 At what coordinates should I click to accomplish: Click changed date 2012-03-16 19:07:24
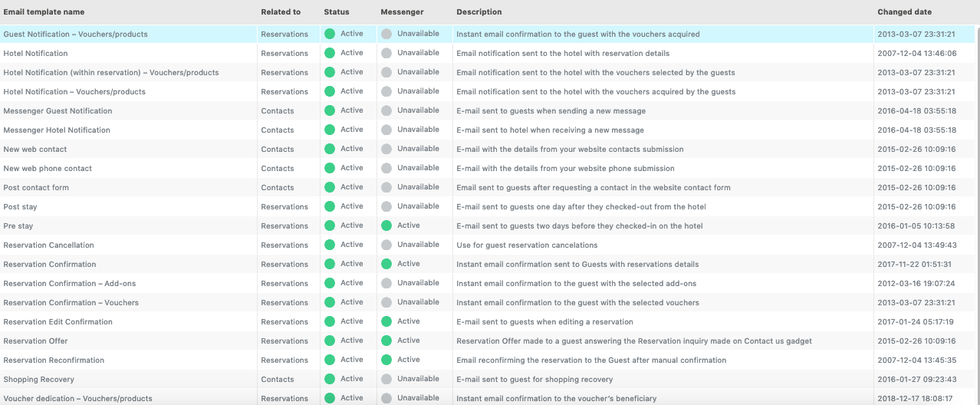[x=916, y=283]
